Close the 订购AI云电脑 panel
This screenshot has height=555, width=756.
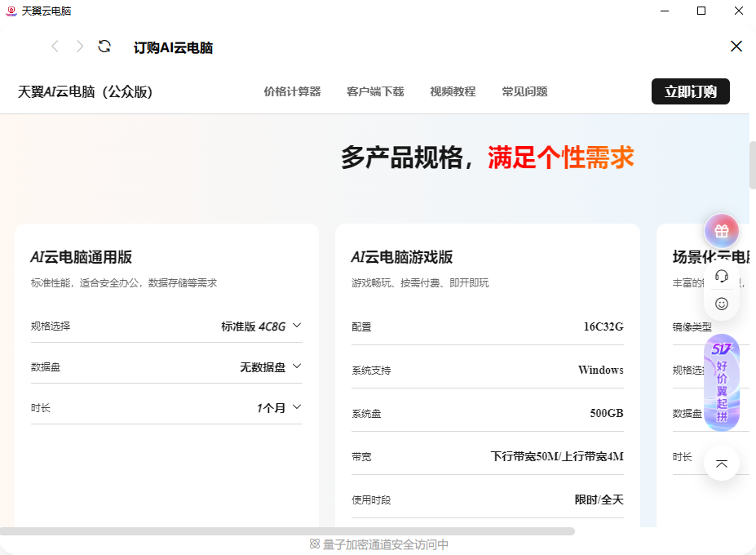736,47
